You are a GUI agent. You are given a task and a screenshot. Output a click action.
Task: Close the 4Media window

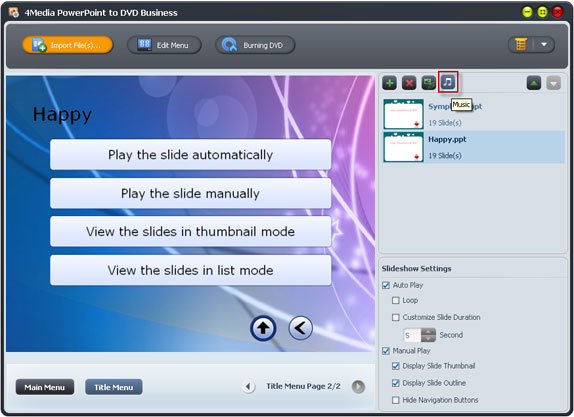click(558, 12)
